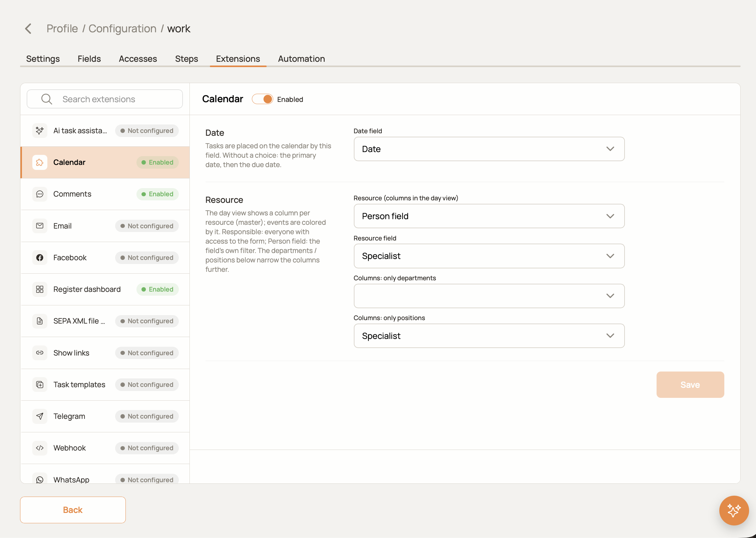Screen dimensions: 756x538
Task: Click the Register dashboard grid icon
Action: pyautogui.click(x=40, y=289)
